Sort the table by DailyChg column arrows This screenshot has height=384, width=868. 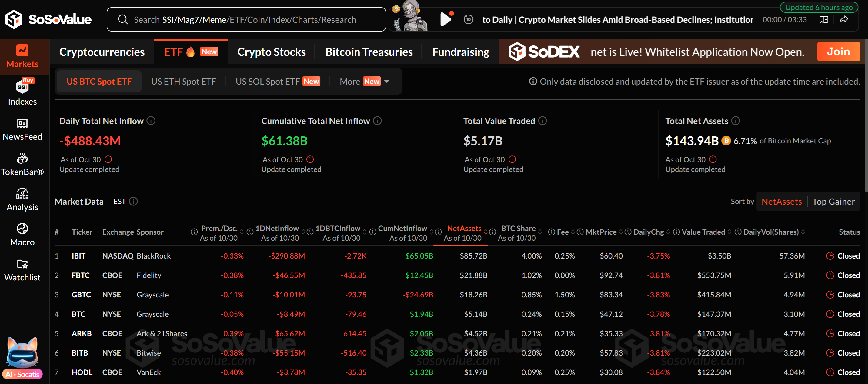[668, 232]
